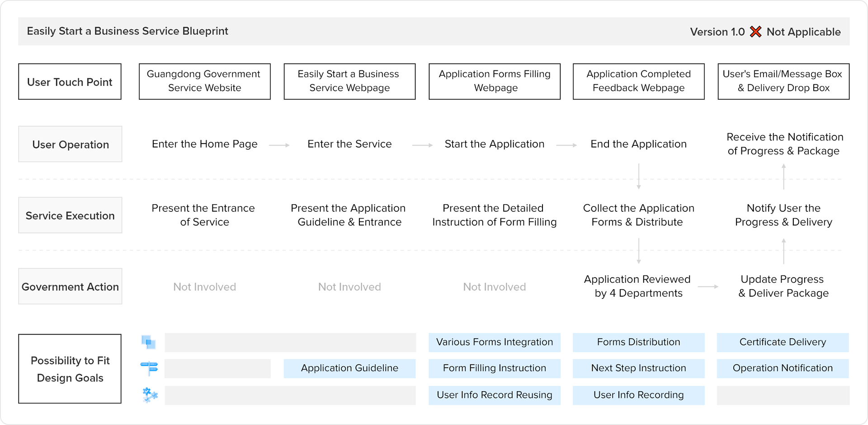Click the Service Execution row label
Image resolution: width=868 pixels, height=425 pixels.
70,215
